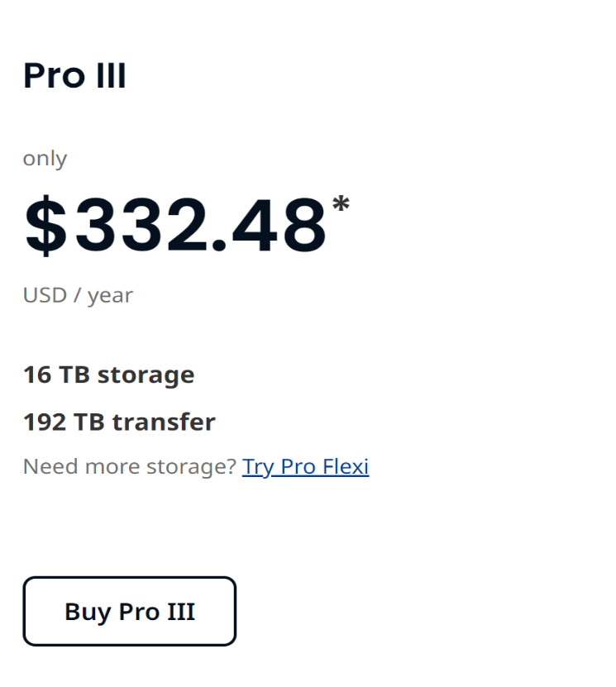This screenshot has height=687, width=616.
Task: Click the word "Flexi" in the link
Action: coord(346,466)
